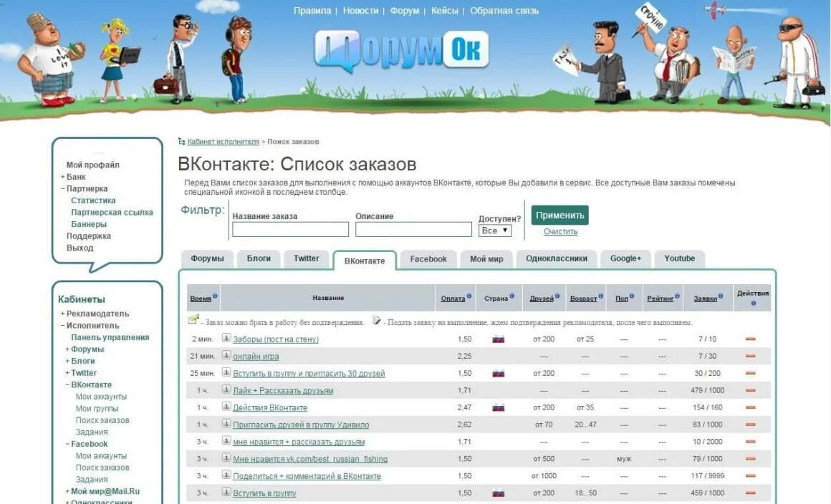Click the Применить button
Viewport: 831px width, 504px height.
(x=559, y=215)
